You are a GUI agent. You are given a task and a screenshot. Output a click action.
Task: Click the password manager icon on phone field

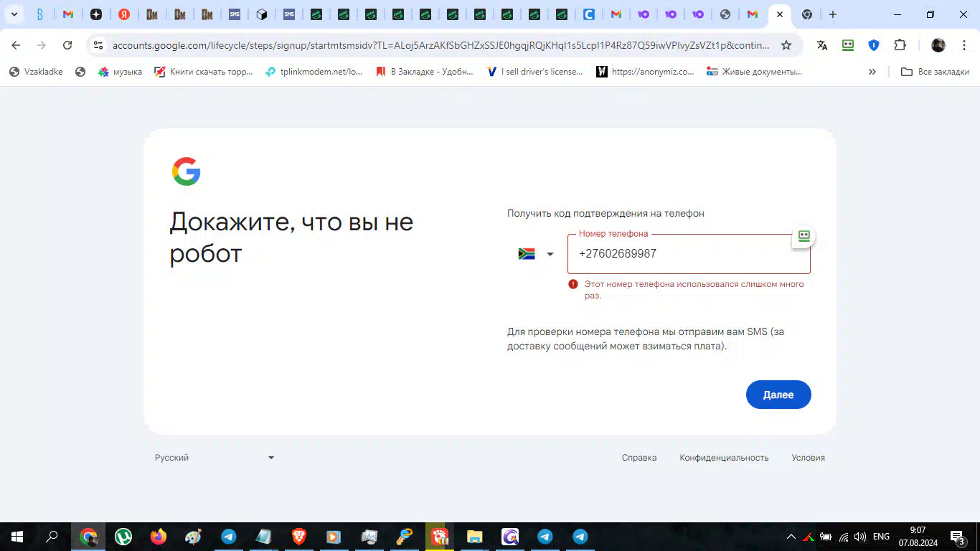pyautogui.click(x=804, y=237)
